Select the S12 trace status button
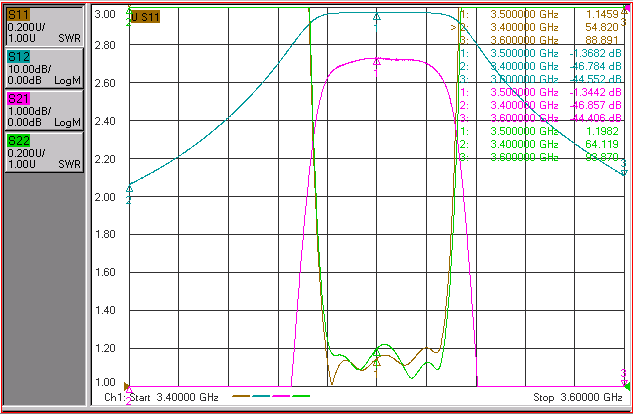This screenshot has width=633, height=414. coord(44,68)
